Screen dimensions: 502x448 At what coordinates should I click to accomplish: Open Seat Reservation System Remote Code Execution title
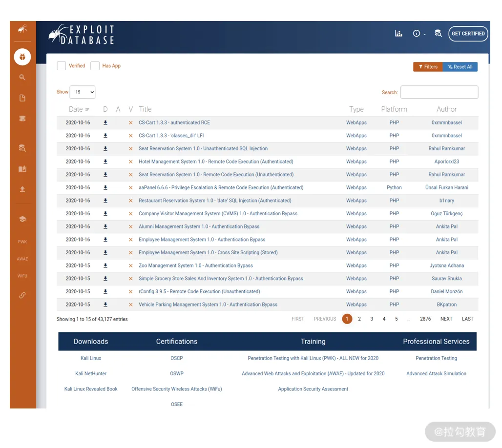pyautogui.click(x=216, y=174)
